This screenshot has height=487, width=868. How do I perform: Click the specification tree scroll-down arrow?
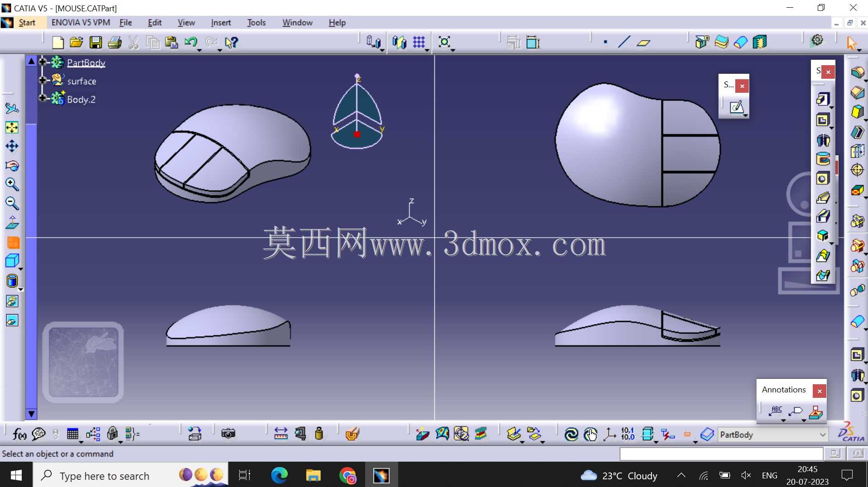coord(31,414)
